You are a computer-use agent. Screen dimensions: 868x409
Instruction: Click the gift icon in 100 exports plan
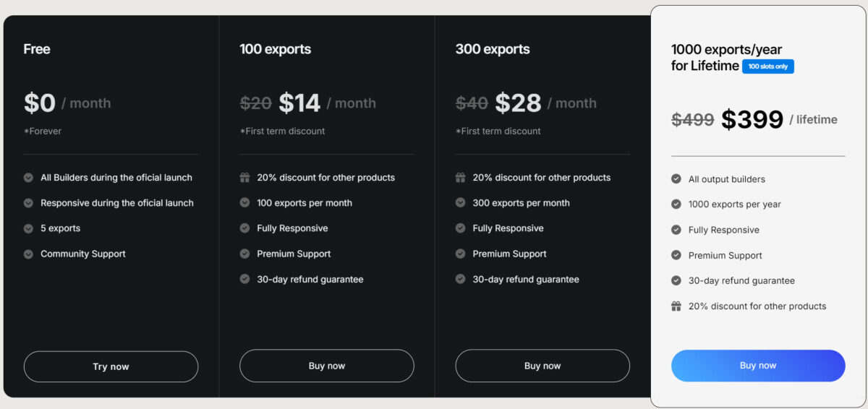point(244,178)
